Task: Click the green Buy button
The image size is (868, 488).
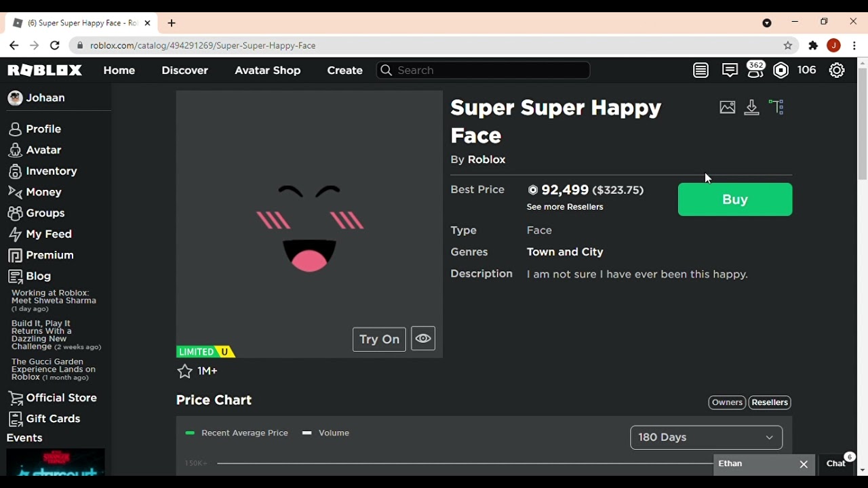Action: click(735, 199)
